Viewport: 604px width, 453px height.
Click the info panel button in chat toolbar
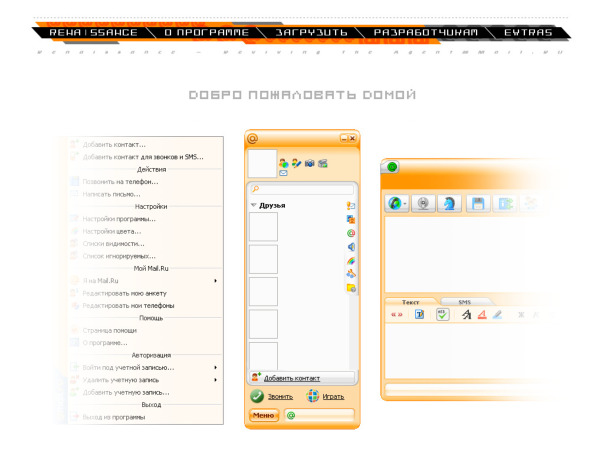pyautogui.click(x=505, y=203)
